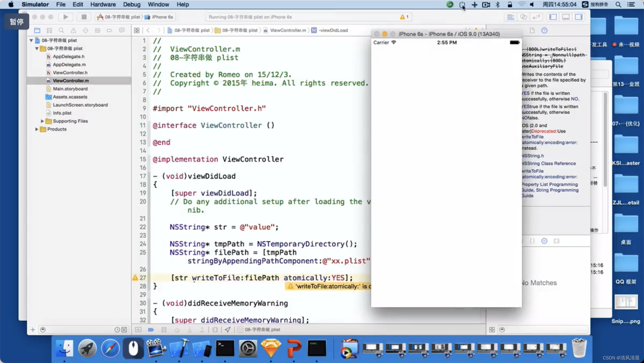Open the Breakpoint navigator icon
This screenshot has width=644, height=363.
coord(109,30)
